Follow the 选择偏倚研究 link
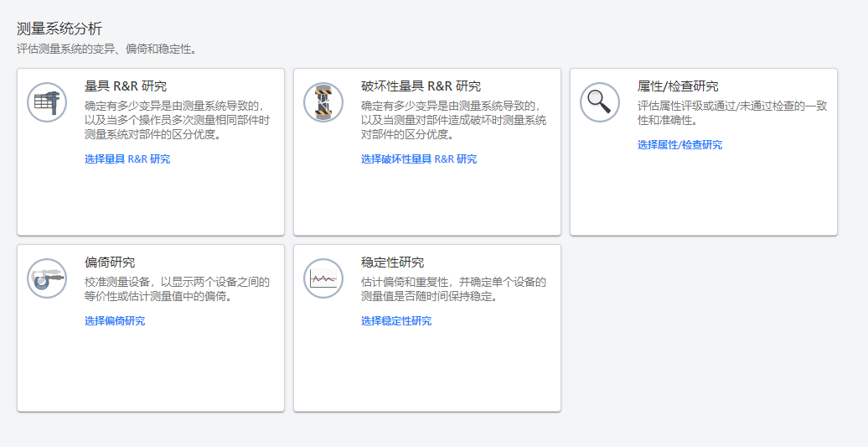Screen dimensions: 868x447 click(x=115, y=321)
